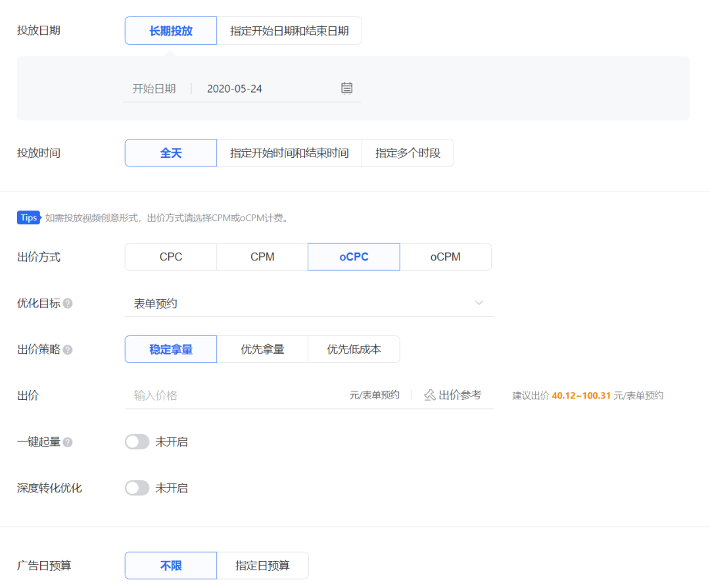The width and height of the screenshot is (710, 588).
Task: Select the oCPM bidding method
Action: point(446,257)
